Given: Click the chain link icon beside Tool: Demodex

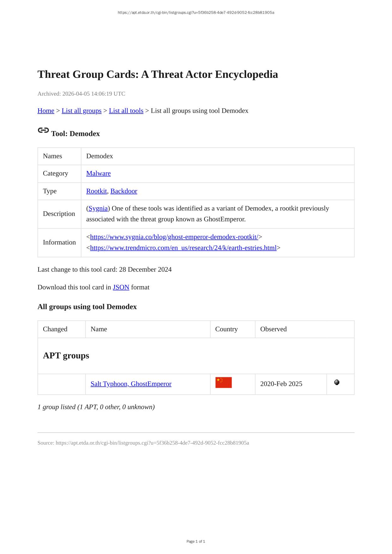Looking at the screenshot, I should [43, 130].
